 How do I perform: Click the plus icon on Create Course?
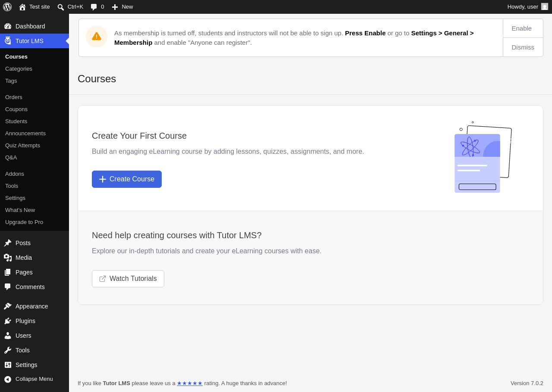pos(103,179)
